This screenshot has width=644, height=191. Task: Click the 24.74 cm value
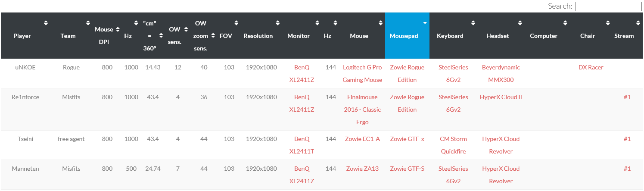(153, 169)
